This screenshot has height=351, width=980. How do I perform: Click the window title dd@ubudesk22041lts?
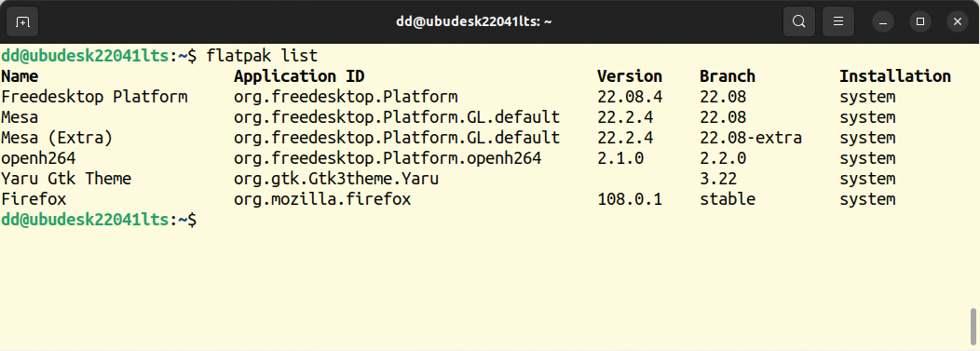474,21
